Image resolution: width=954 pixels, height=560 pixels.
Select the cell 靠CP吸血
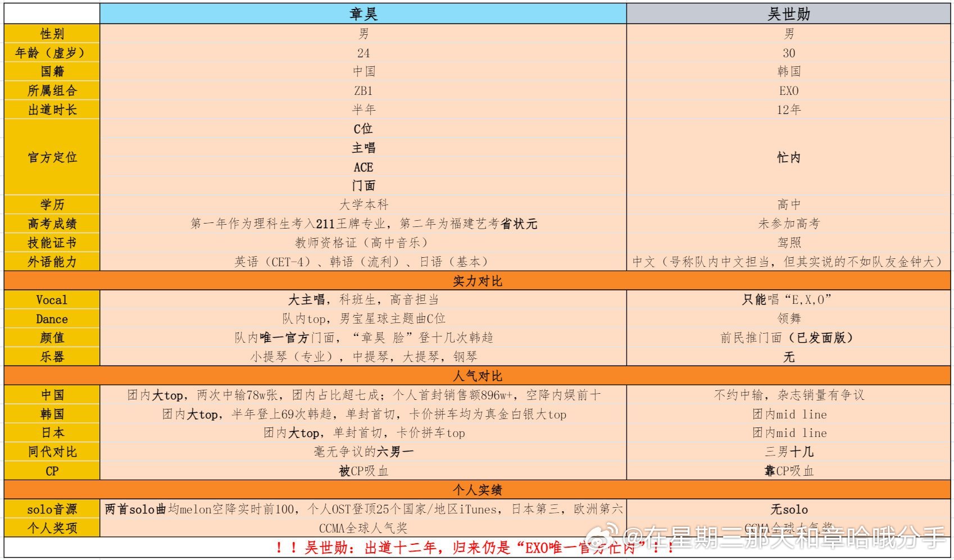(x=788, y=471)
